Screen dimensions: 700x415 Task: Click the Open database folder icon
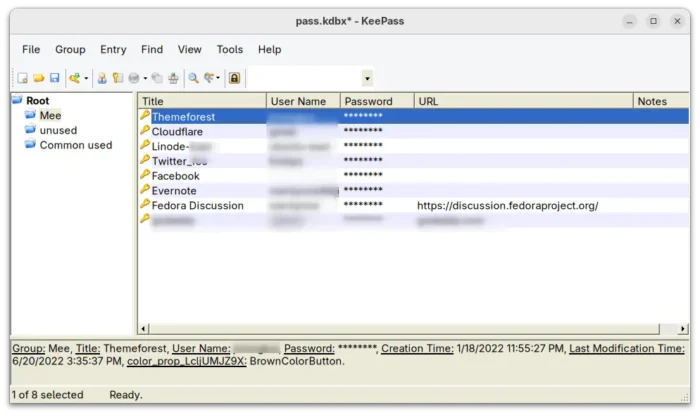[x=38, y=78]
